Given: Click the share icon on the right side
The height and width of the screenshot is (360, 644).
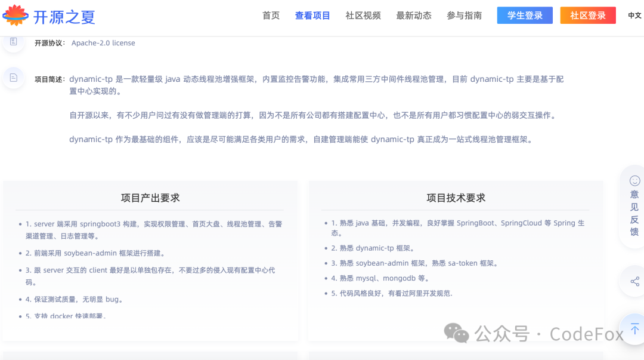Looking at the screenshot, I should click(634, 281).
